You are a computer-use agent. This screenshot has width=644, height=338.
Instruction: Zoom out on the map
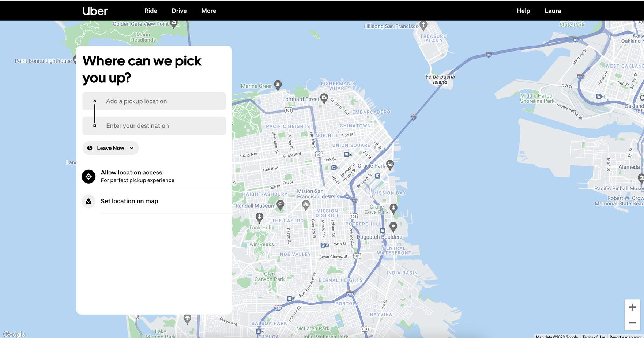click(632, 323)
